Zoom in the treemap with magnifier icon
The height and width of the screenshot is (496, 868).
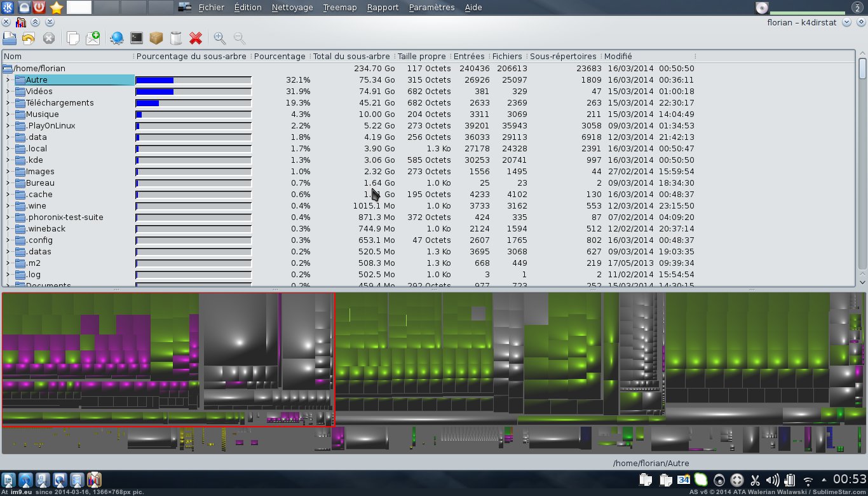[x=220, y=38]
